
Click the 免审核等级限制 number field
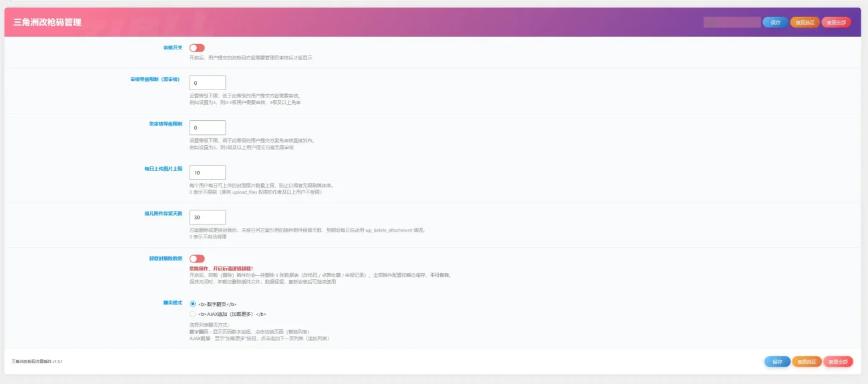[208, 128]
